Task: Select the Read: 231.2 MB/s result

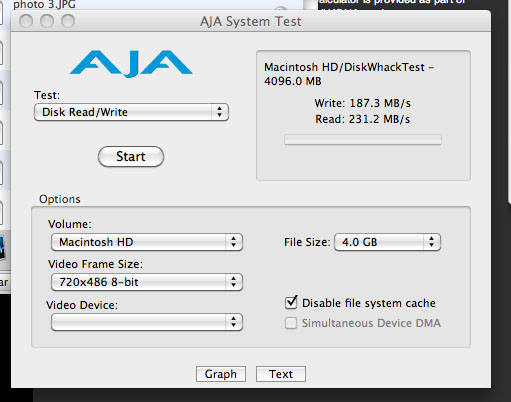Action: coord(363,119)
